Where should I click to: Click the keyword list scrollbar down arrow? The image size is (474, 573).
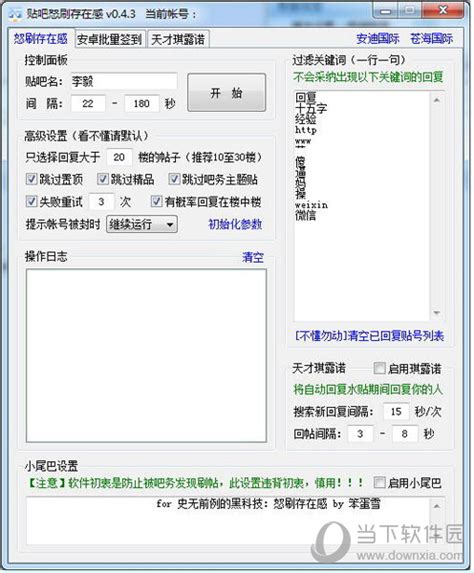coord(436,312)
